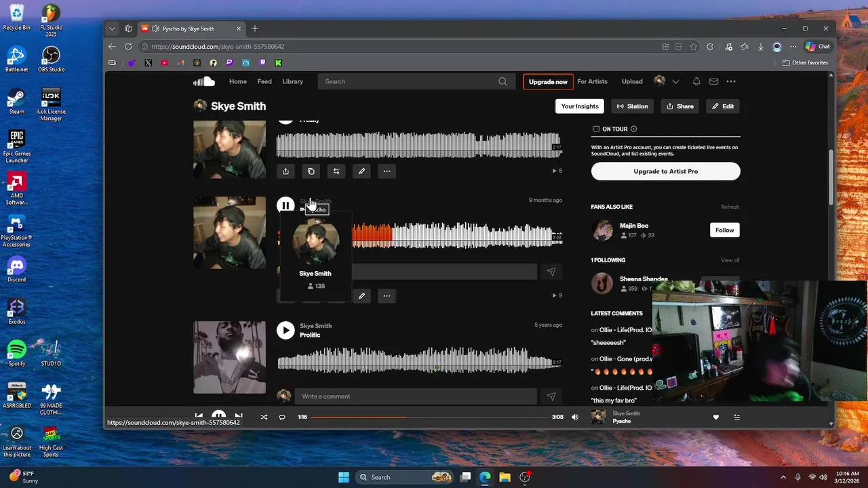Open the Upload page

pyautogui.click(x=632, y=81)
